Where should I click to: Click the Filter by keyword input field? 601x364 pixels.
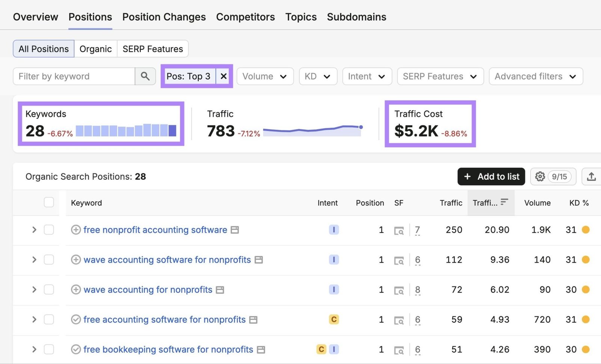coord(74,76)
